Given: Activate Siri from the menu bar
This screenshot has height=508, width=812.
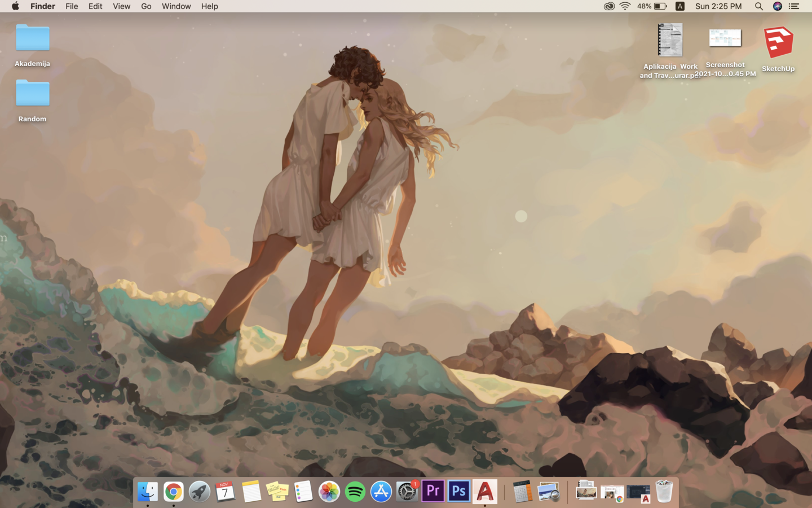Looking at the screenshot, I should pos(778,6).
